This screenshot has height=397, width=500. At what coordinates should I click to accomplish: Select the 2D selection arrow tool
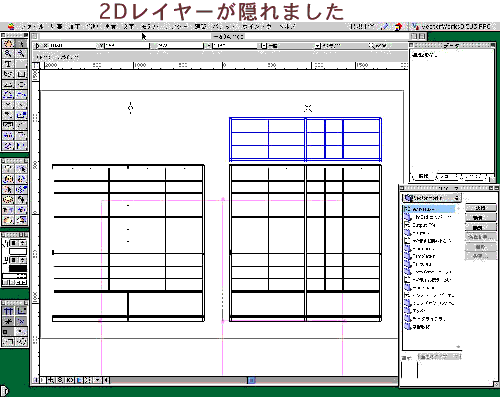coord(21,44)
